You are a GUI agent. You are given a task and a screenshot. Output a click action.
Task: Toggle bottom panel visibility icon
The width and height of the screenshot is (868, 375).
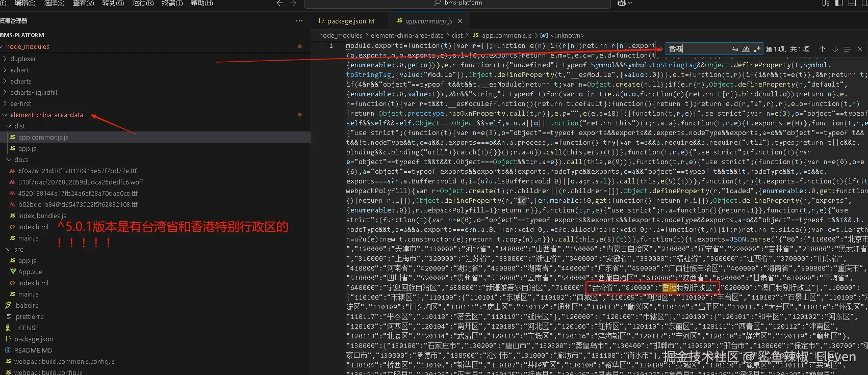(851, 3)
